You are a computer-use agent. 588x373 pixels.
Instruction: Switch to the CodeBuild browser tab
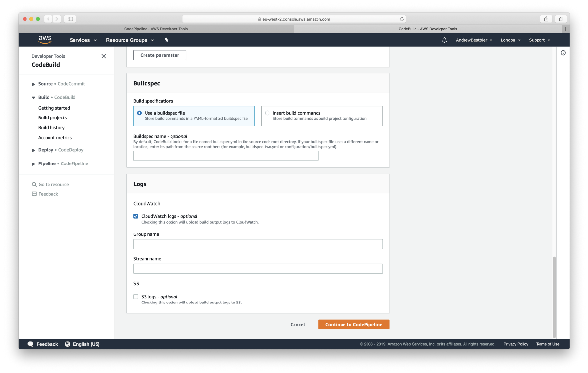[x=428, y=29]
